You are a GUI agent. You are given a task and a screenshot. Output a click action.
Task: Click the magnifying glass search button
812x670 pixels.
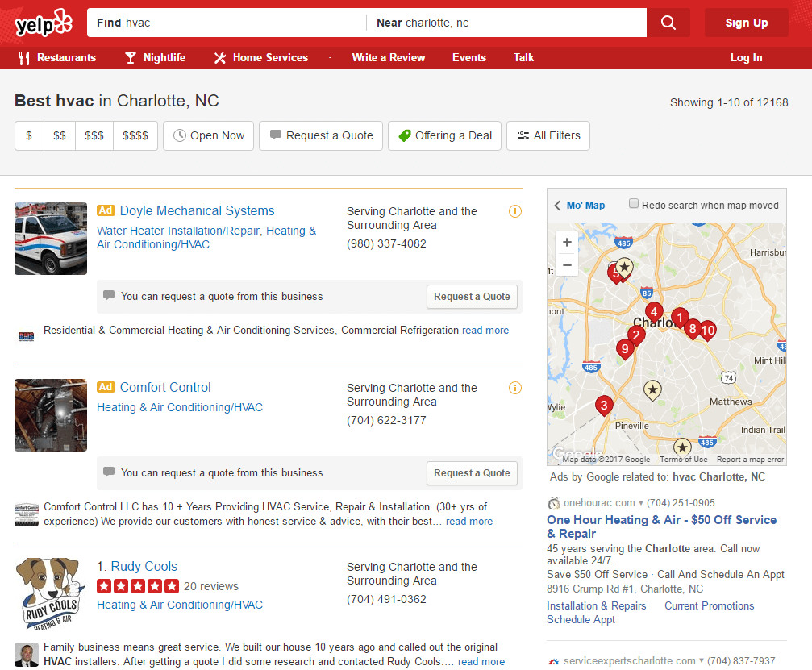point(668,23)
